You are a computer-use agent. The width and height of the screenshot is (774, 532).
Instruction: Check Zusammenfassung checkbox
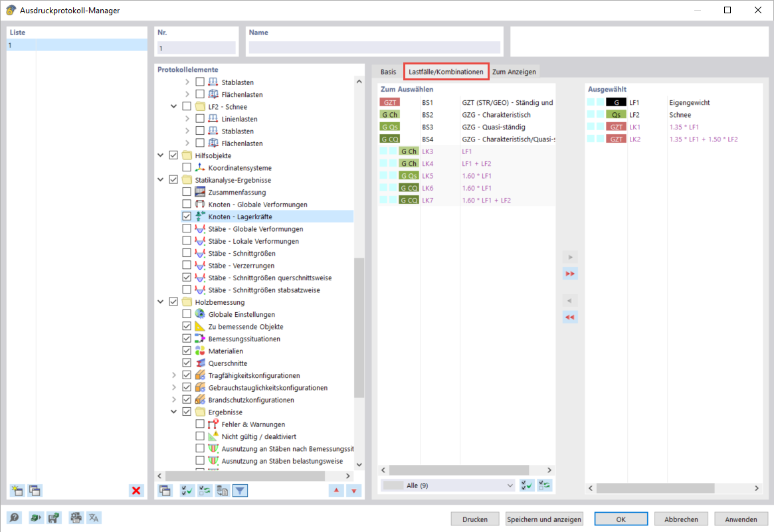[187, 192]
